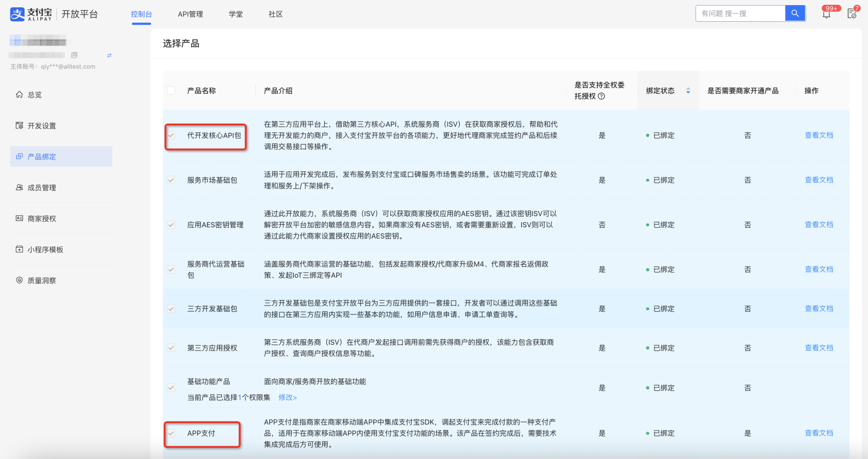Toggle checkbox for 三方开发基础包

point(171,309)
